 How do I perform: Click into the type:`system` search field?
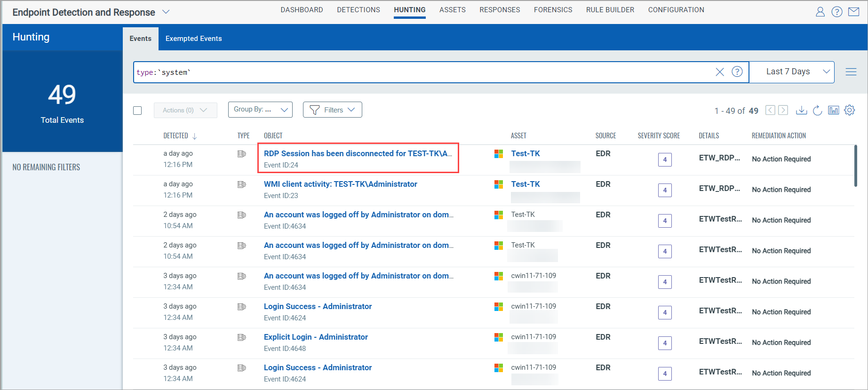coord(423,72)
